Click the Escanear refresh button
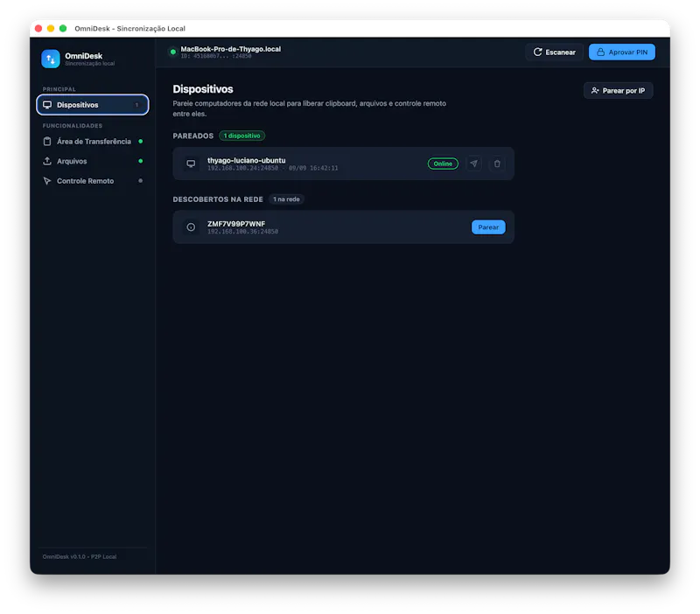The image size is (700, 614). click(x=554, y=52)
